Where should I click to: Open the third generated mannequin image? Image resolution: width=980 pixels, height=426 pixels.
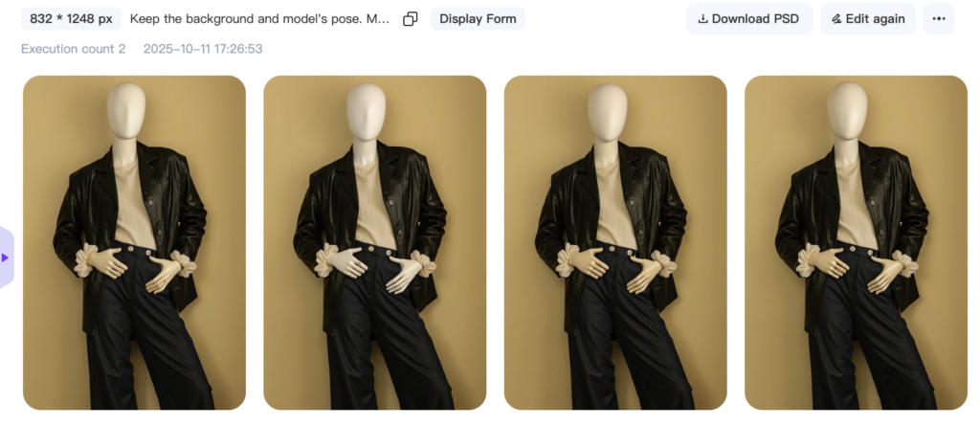(x=615, y=243)
